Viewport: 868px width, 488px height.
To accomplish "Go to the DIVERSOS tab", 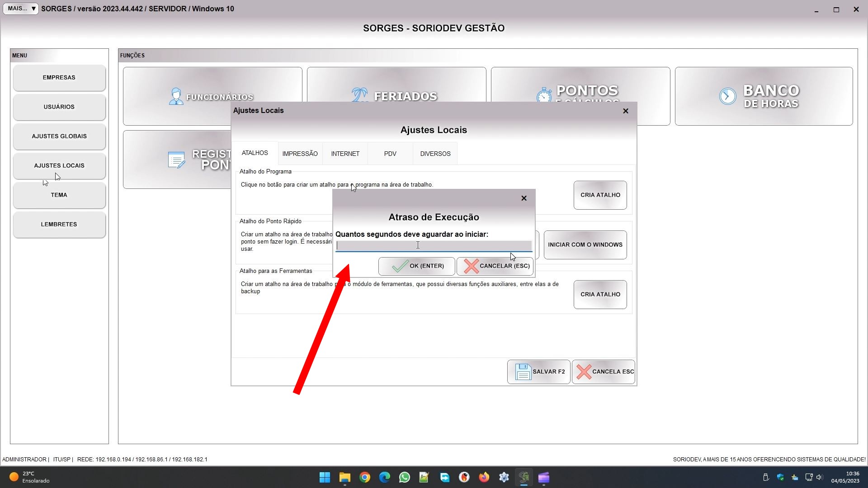I will pos(435,154).
